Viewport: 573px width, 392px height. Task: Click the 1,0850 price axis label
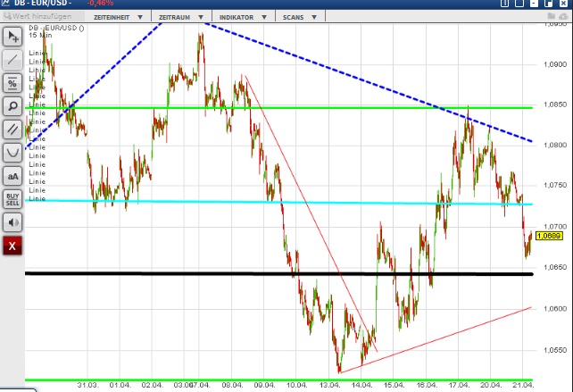tap(555, 104)
